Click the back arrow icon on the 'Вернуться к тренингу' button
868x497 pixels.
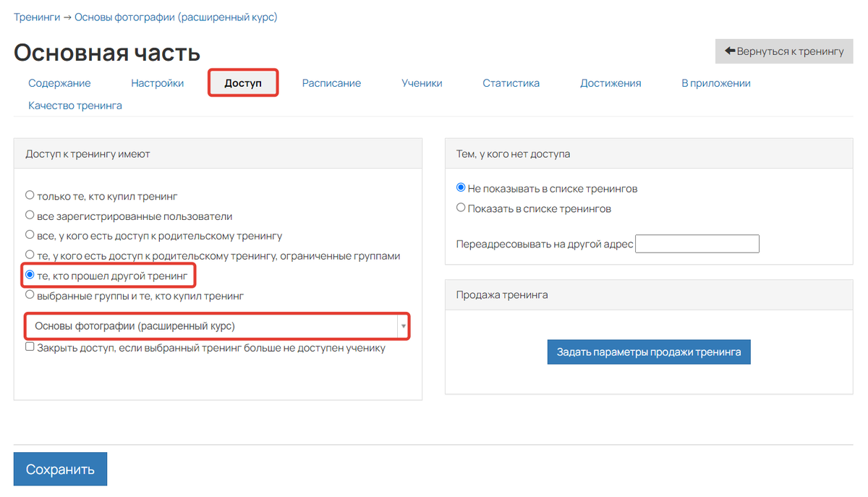(x=730, y=51)
